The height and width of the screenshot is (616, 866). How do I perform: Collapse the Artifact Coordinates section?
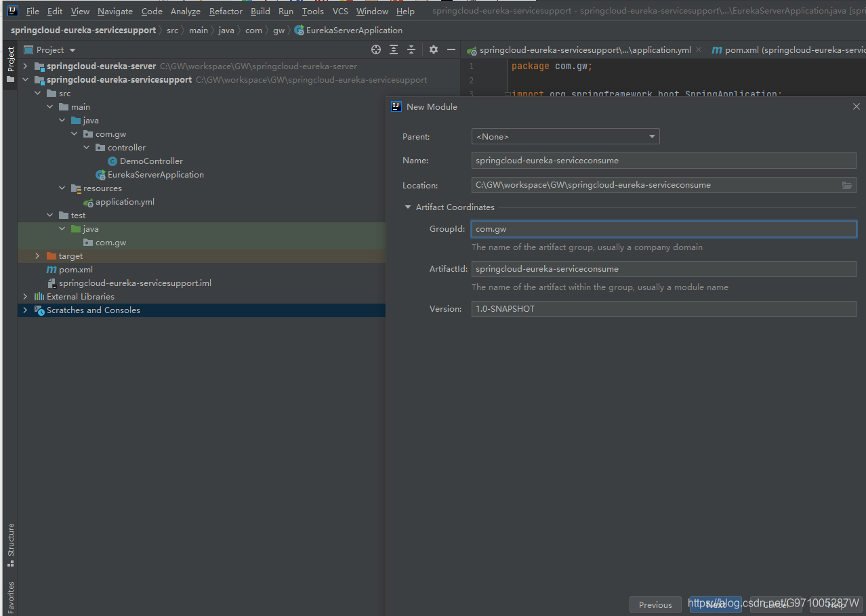tap(408, 207)
